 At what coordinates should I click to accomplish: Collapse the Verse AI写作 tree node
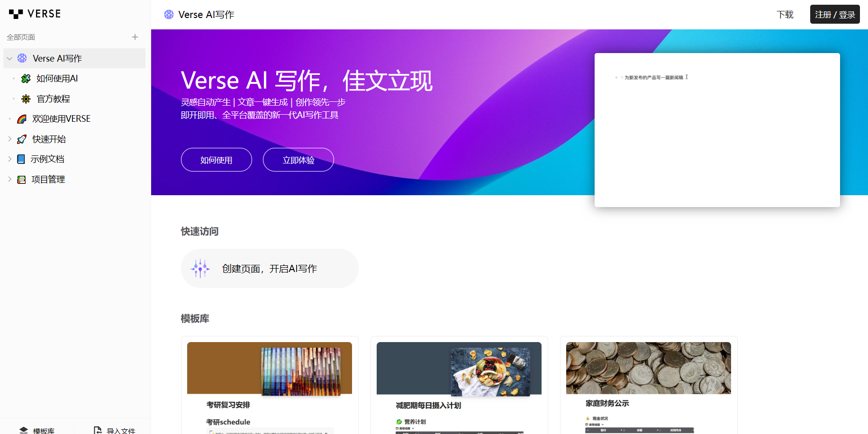[9, 58]
